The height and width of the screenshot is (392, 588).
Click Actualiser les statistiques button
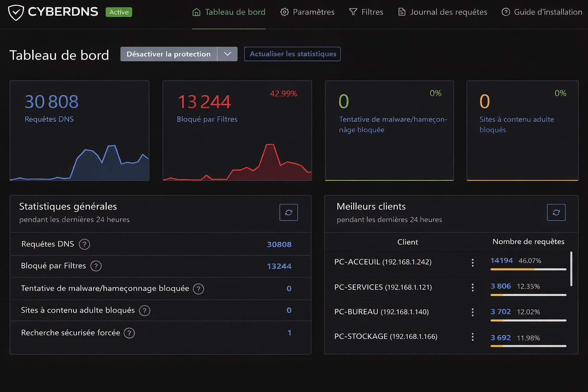click(292, 54)
